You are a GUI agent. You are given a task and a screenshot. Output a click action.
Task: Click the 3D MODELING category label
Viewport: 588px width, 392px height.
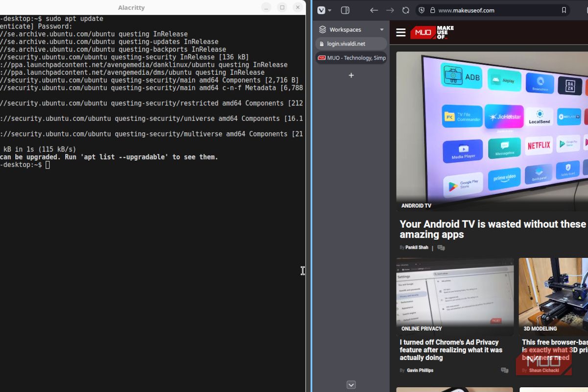(540, 329)
